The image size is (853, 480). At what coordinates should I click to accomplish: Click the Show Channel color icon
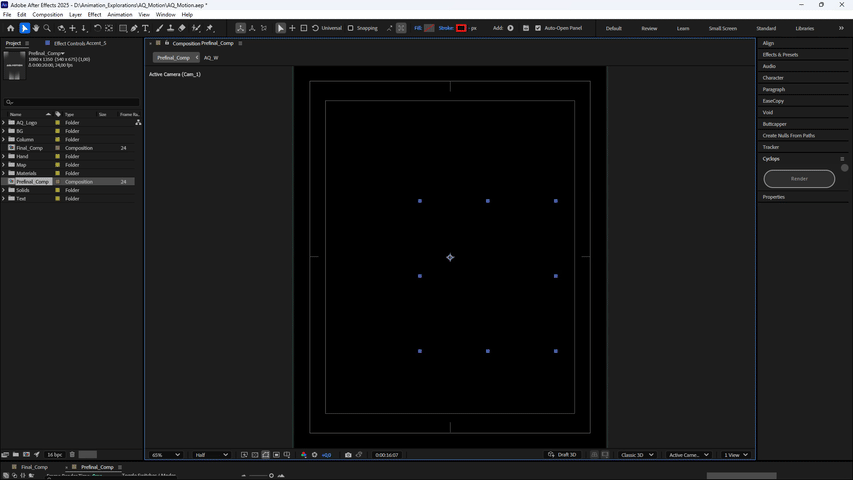pos(304,455)
